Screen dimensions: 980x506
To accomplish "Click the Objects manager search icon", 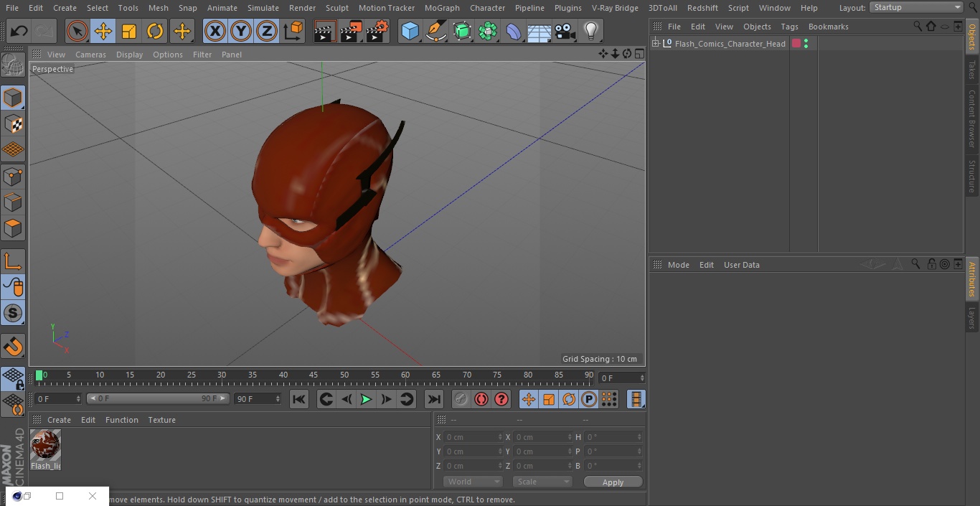I will (x=918, y=26).
